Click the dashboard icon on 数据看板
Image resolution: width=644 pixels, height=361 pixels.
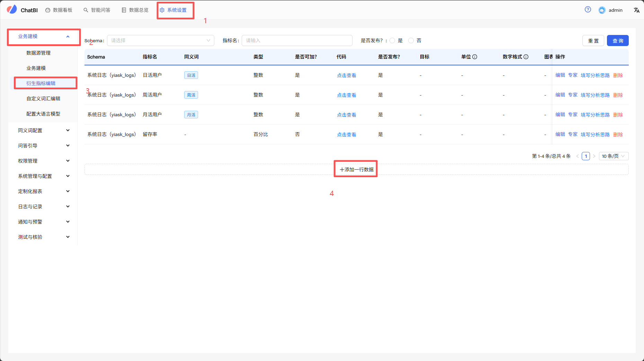click(x=48, y=10)
